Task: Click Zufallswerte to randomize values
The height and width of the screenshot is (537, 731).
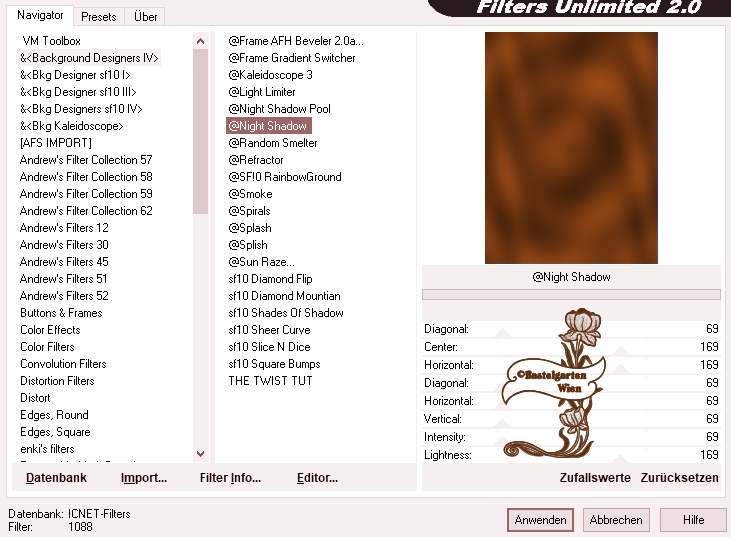Action: click(x=595, y=478)
